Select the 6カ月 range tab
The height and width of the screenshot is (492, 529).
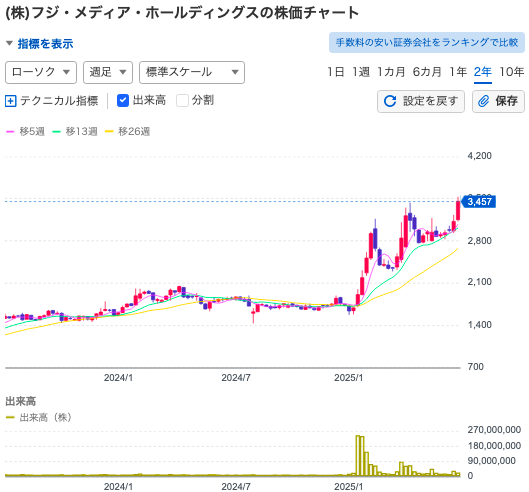tap(427, 72)
